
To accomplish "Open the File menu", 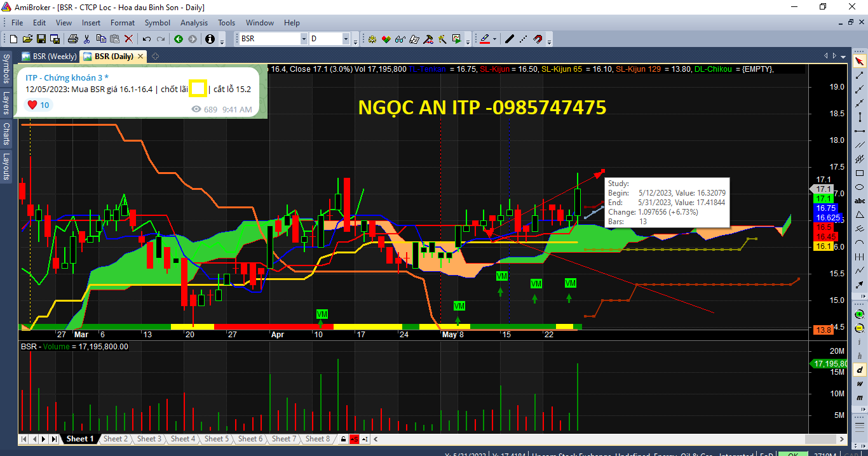I will (x=17, y=22).
